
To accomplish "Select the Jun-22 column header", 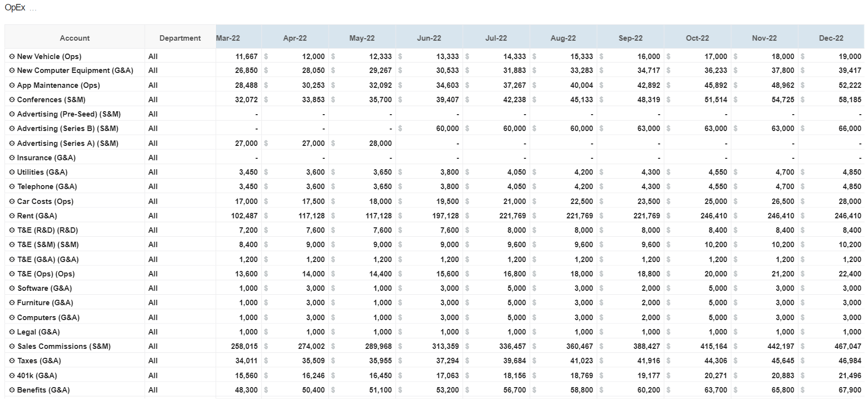I will point(429,38).
